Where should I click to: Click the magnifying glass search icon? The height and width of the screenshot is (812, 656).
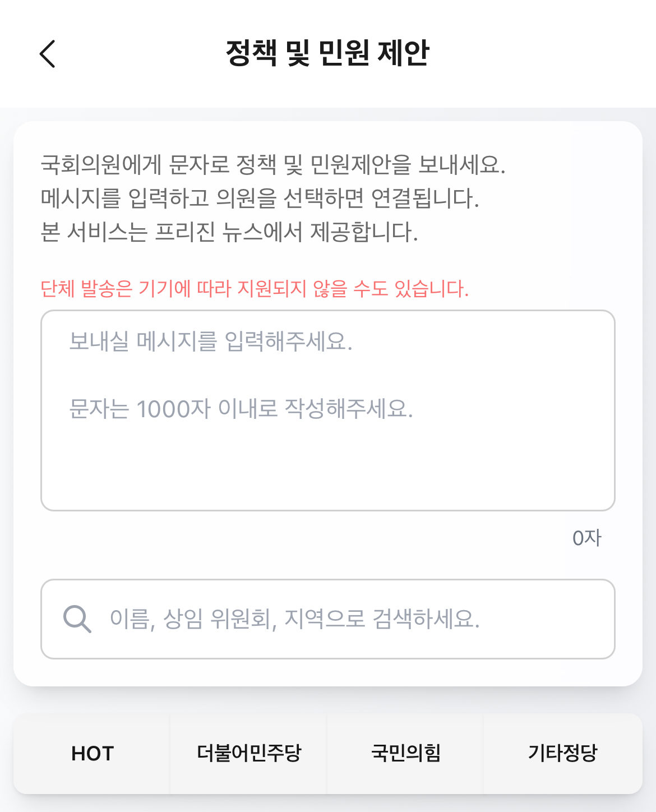77,619
